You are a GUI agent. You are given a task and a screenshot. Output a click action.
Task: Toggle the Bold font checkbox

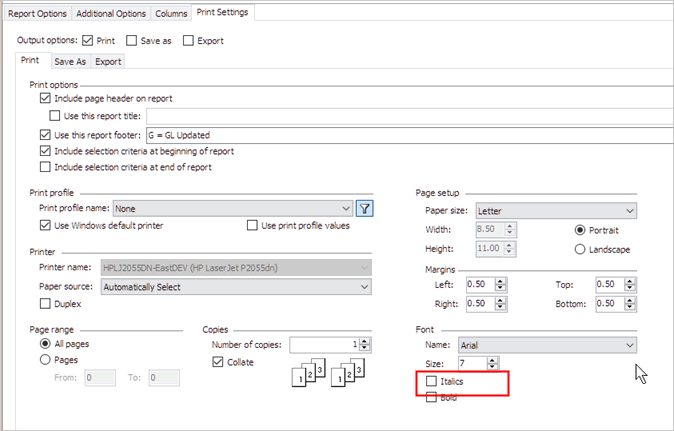tap(431, 397)
